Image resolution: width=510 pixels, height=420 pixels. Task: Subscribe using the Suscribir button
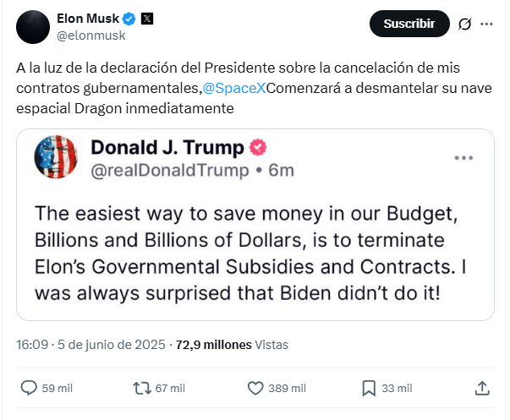409,24
